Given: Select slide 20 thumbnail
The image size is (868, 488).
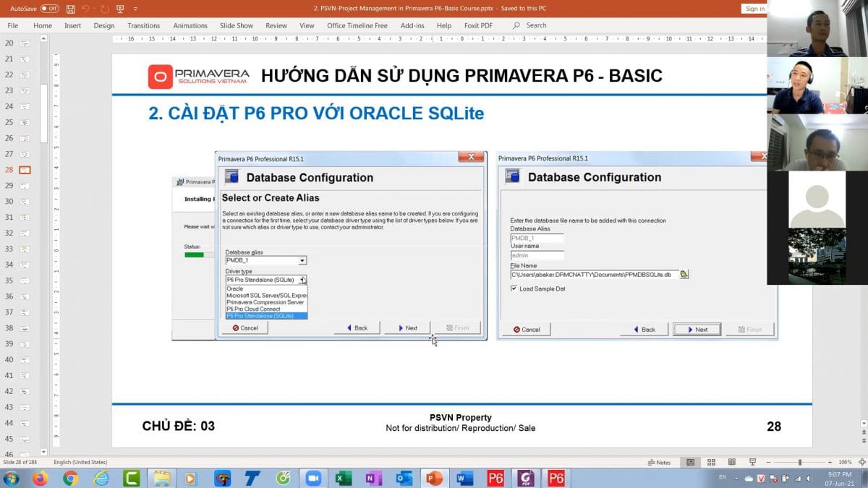Looking at the screenshot, I should (25, 43).
